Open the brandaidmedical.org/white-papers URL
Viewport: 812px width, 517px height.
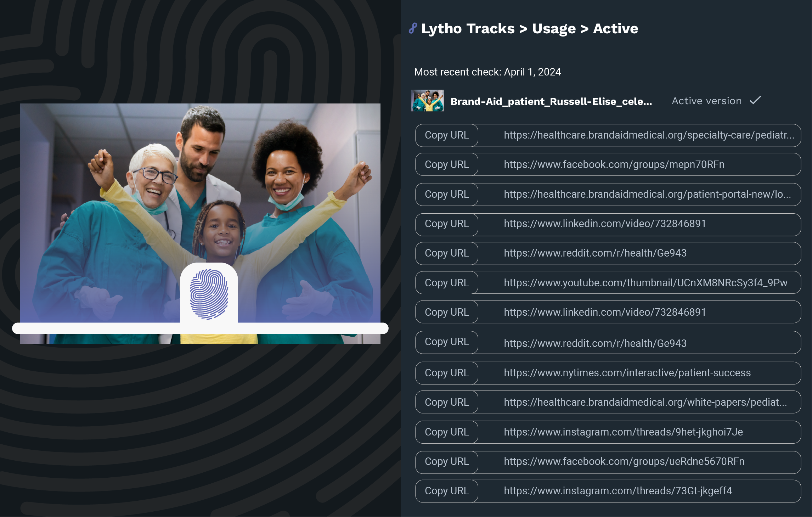pos(645,402)
